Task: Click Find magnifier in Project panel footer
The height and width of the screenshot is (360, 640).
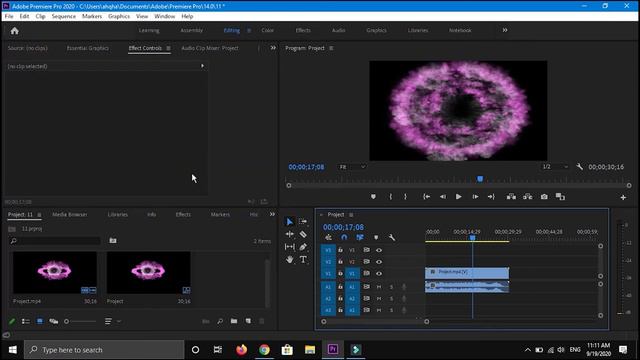Action: click(x=220, y=321)
